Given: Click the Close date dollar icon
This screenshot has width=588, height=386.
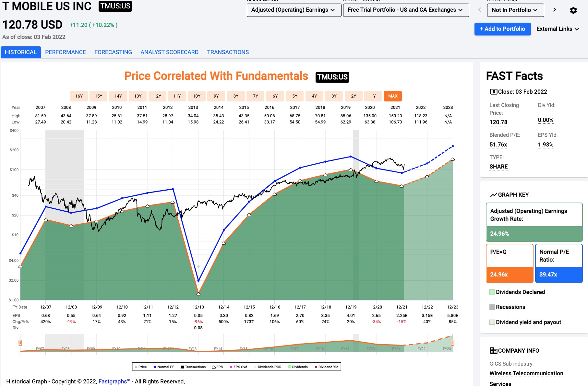Looking at the screenshot, I should [493, 92].
